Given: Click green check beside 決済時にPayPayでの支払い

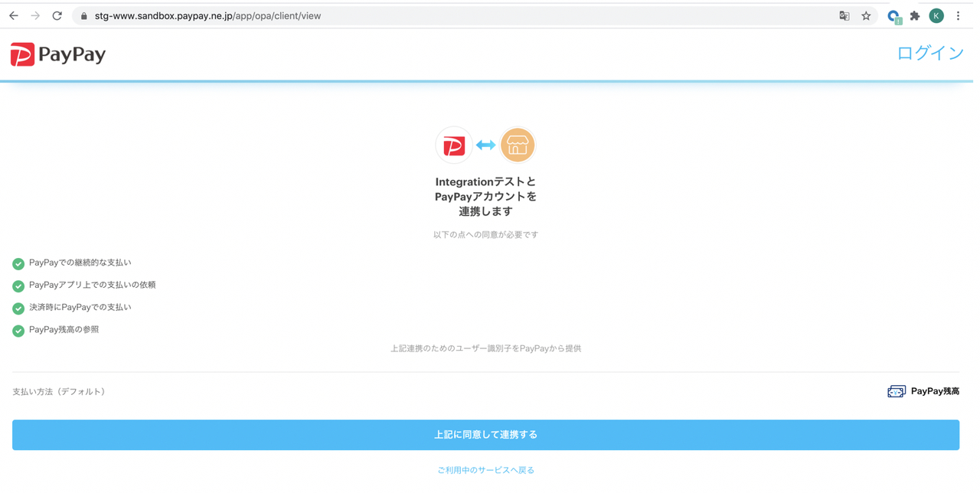Looking at the screenshot, I should (x=18, y=309).
